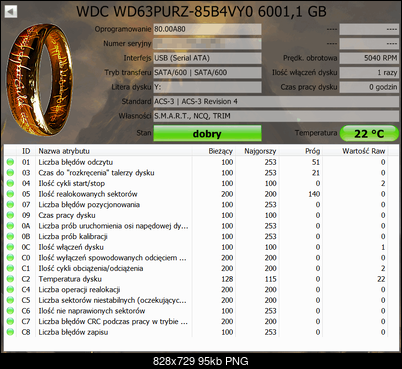This screenshot has height=369, width=402.
Task: Select row 'Liczba błędów odczytu'
Action: click(x=201, y=162)
